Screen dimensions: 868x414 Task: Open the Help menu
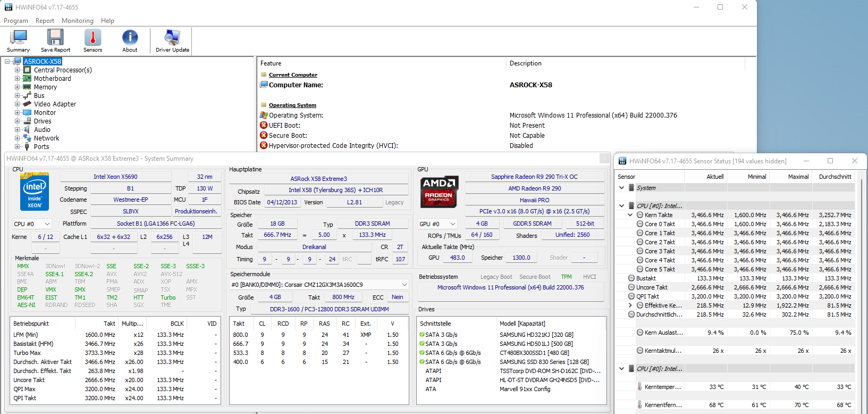107,21
